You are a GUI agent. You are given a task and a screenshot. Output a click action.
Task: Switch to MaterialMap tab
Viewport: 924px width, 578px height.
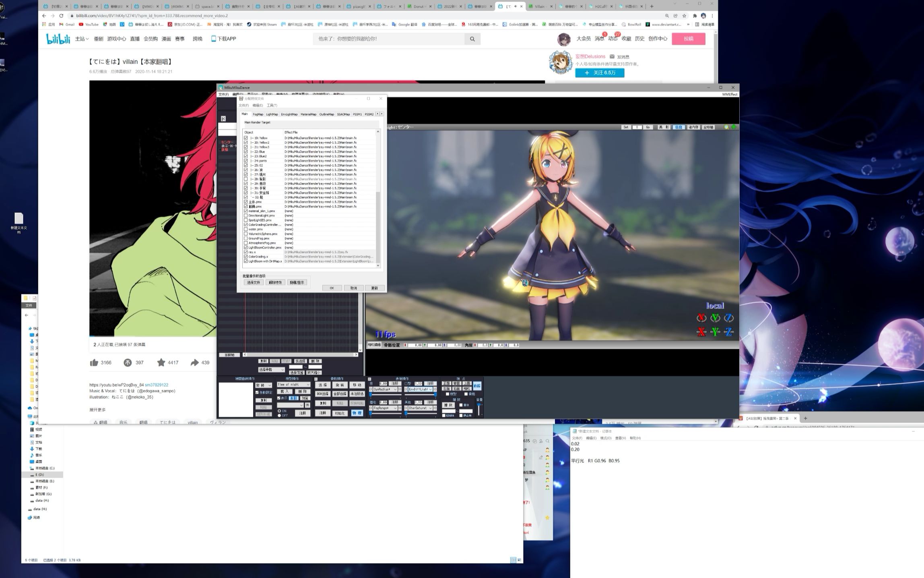pos(309,114)
